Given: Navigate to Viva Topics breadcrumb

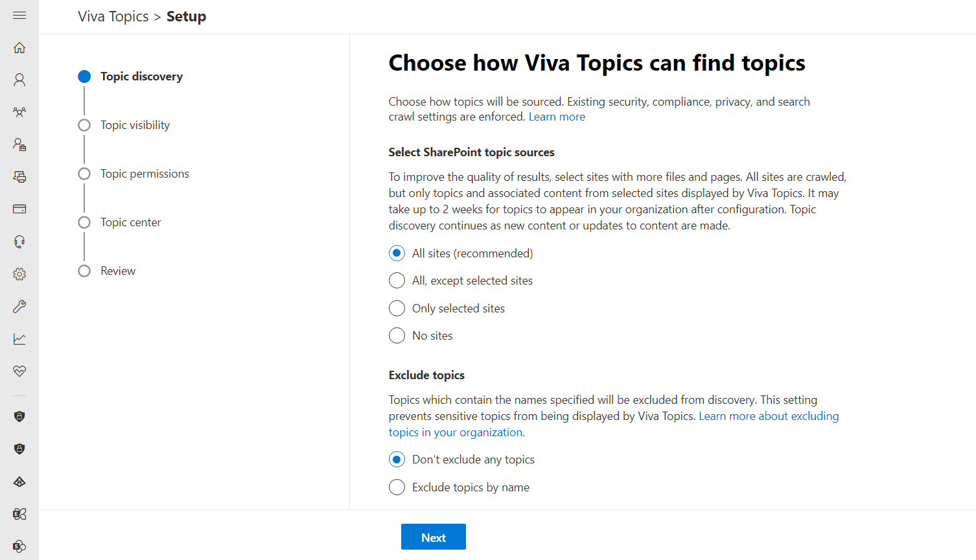Looking at the screenshot, I should [113, 17].
